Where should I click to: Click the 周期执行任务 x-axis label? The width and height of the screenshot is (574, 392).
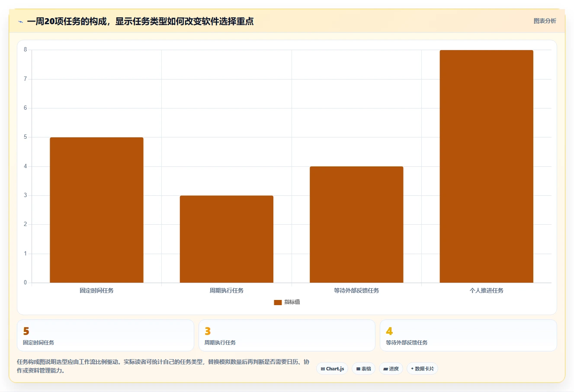coord(227,290)
